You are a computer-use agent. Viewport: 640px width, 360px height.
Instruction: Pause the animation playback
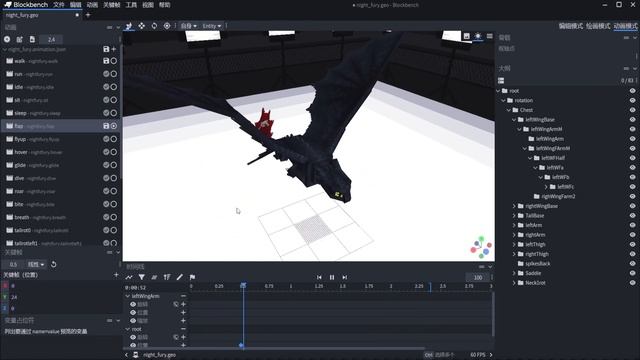[x=332, y=277]
